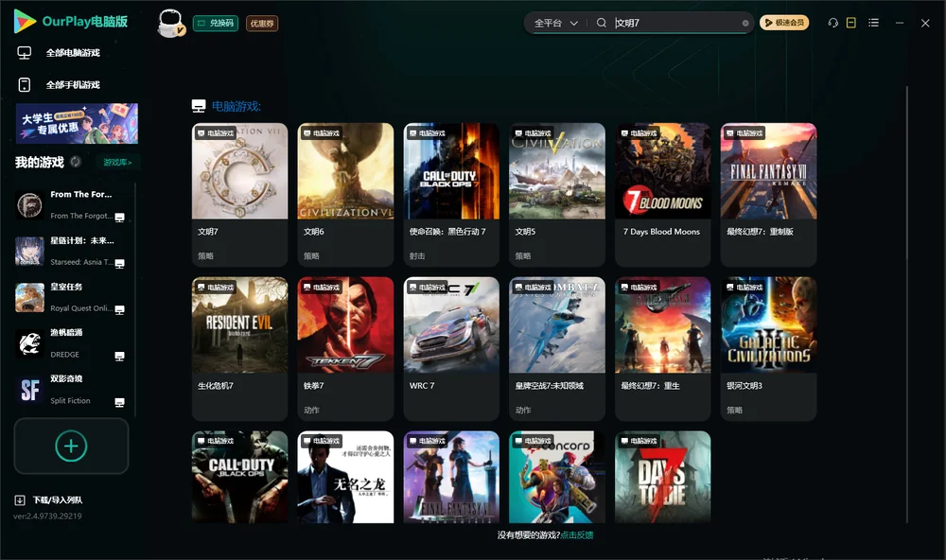946x560 pixels.
Task: Open 使命召唤：黑色行动 7 card
Action: click(451, 194)
